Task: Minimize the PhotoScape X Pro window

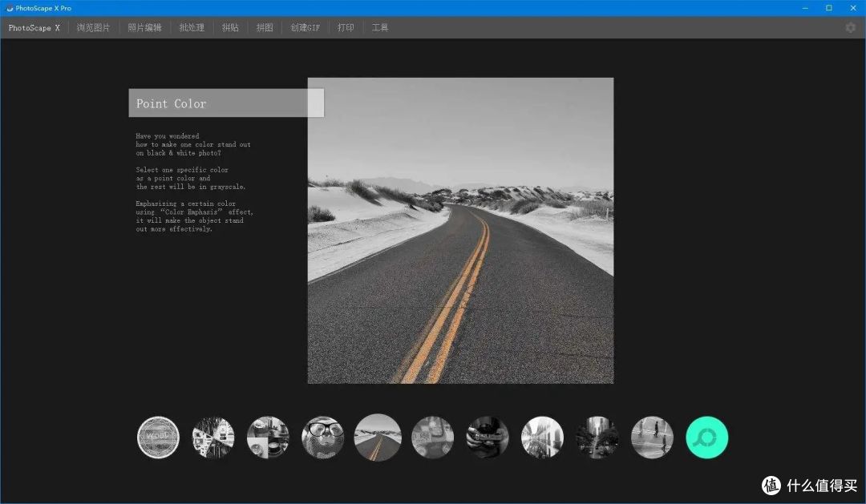Action: pos(805,8)
